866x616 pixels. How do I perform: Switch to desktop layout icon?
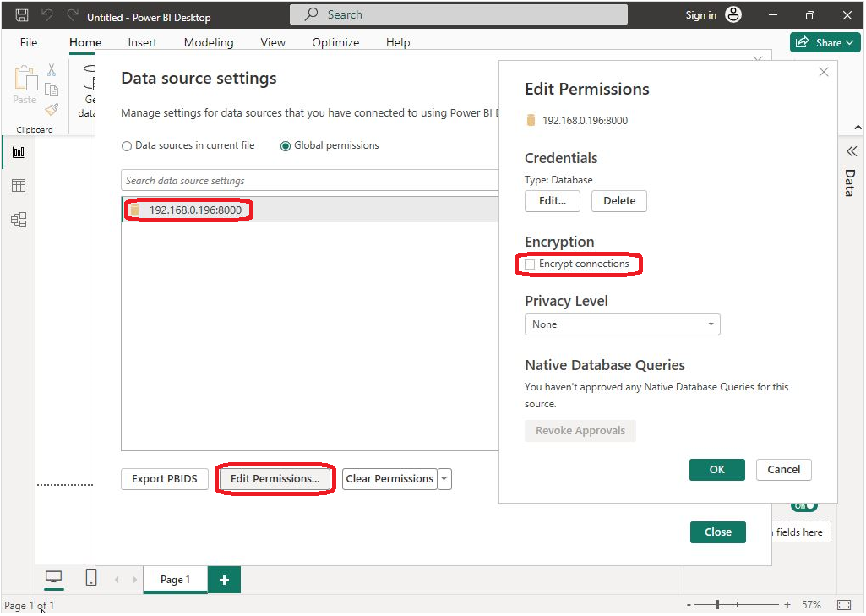tap(53, 578)
